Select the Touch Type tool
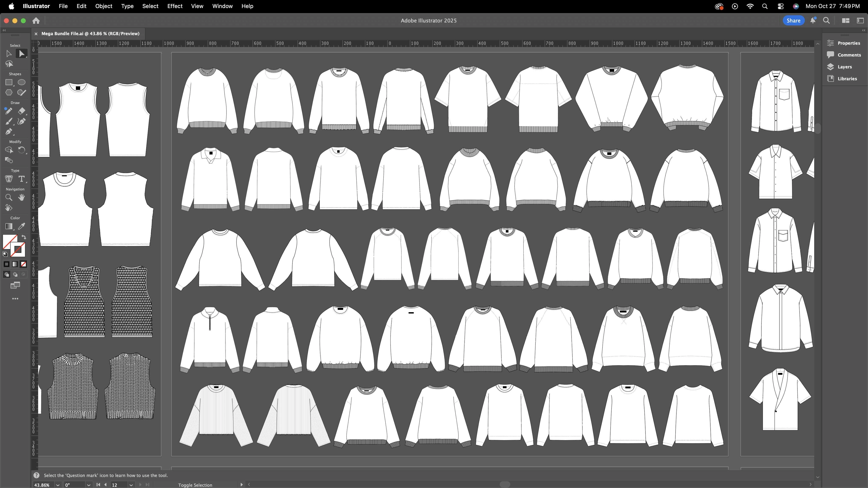The height and width of the screenshot is (488, 868). pyautogui.click(x=9, y=179)
